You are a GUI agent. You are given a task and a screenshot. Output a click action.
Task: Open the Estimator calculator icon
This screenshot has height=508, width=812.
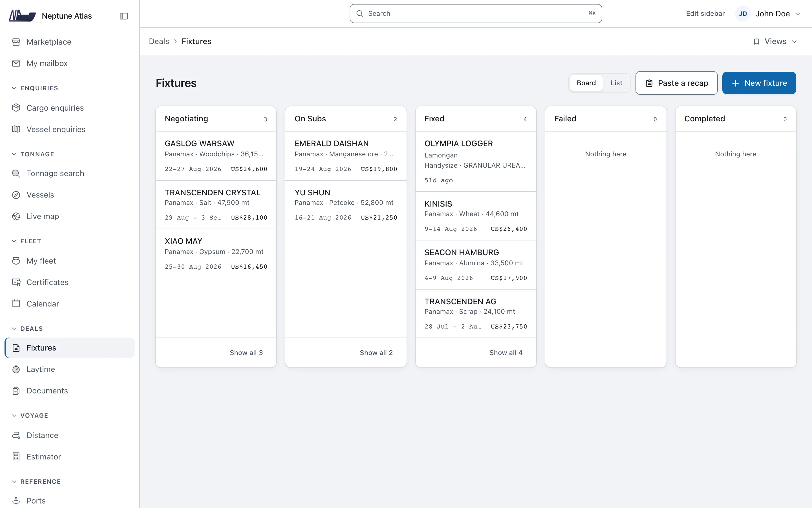[16, 457]
